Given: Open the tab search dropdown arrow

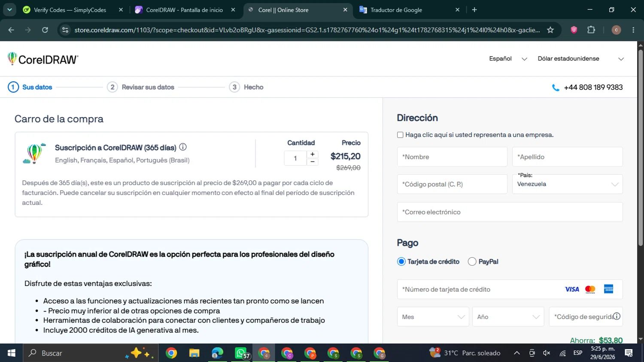Looking at the screenshot, I should click(x=9, y=9).
